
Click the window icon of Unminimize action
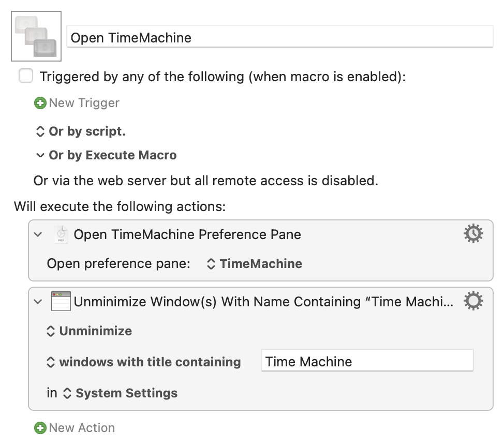(x=61, y=301)
